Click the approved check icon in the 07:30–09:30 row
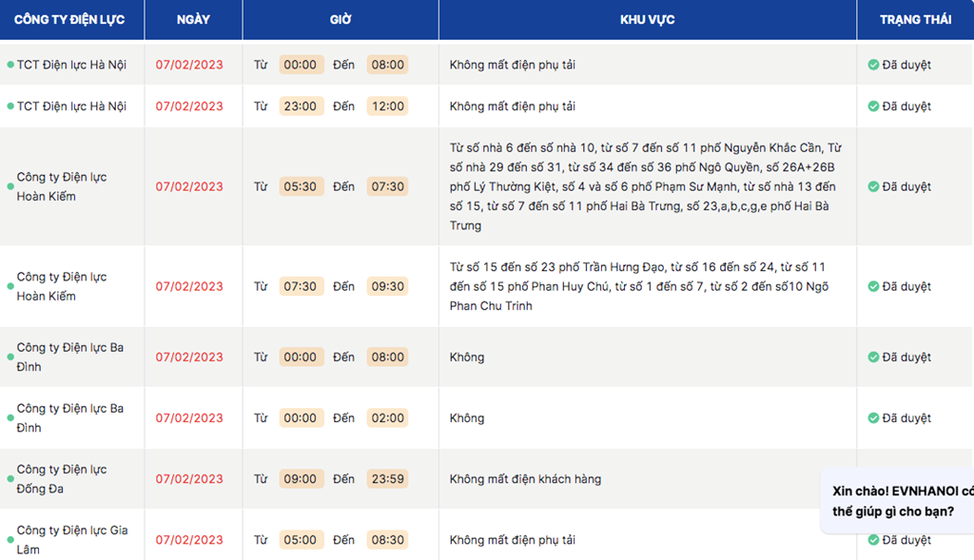The height and width of the screenshot is (560, 974). pos(873,286)
